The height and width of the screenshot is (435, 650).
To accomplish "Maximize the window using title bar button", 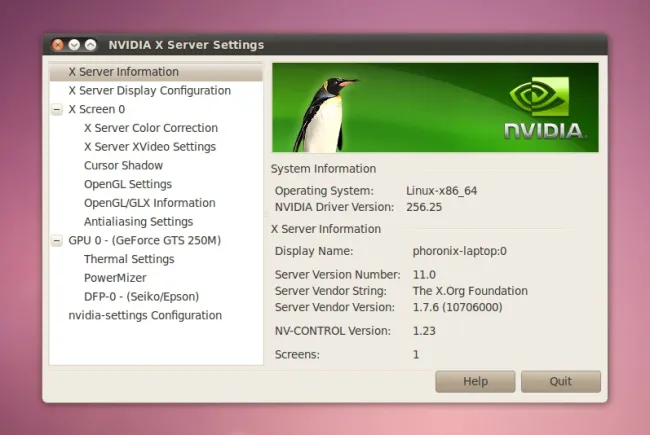I will (90, 45).
